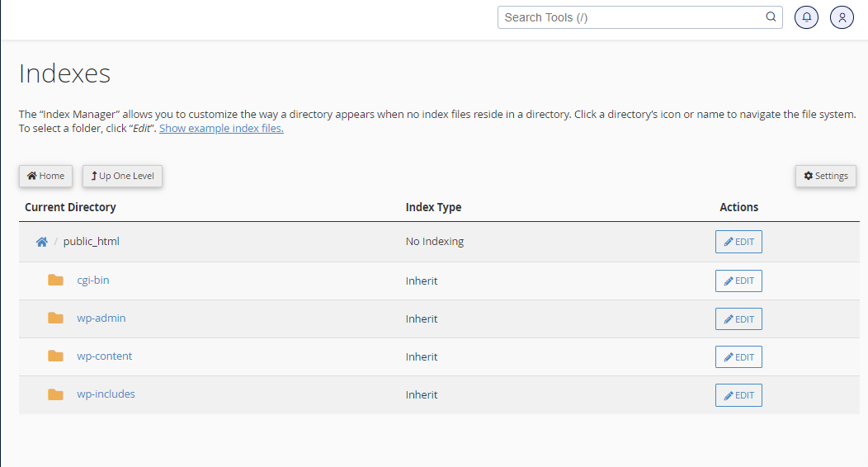Click the search magnifier icon
Viewport: 868px width, 467px height.
coord(771,17)
